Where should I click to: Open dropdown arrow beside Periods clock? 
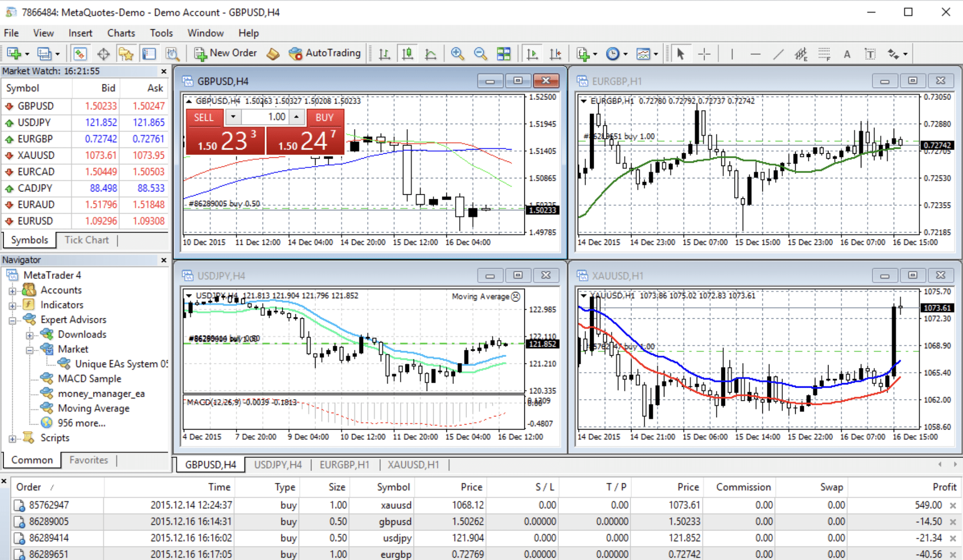[x=625, y=54]
